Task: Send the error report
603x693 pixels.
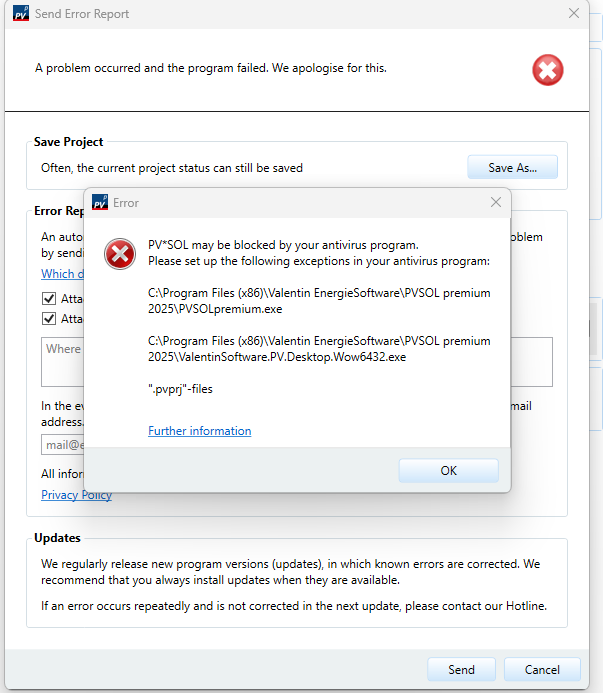Action: click(x=462, y=670)
